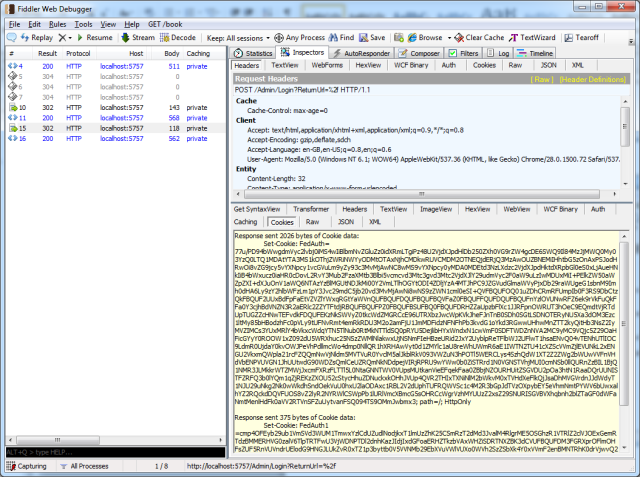This screenshot has width=640, height=477.
Task: Browse with Internet Explorer icon
Action: 412,38
